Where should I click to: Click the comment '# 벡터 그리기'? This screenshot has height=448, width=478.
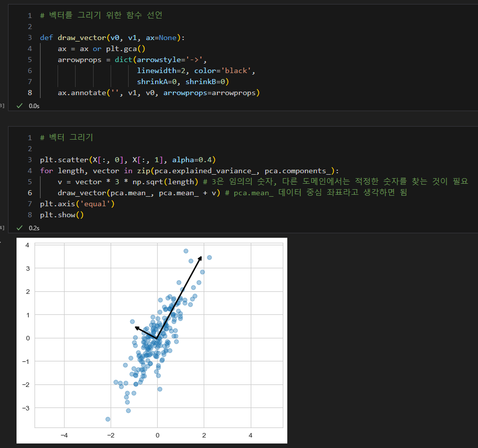[x=67, y=138]
